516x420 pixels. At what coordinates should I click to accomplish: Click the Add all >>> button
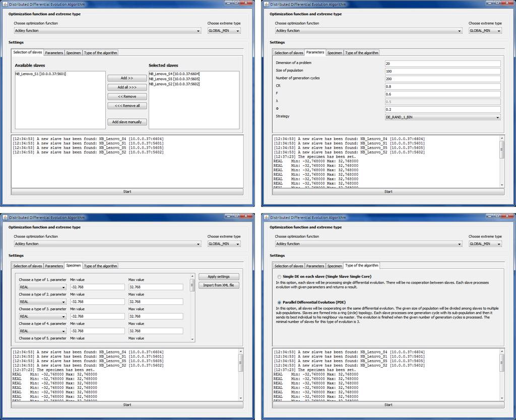(x=127, y=87)
